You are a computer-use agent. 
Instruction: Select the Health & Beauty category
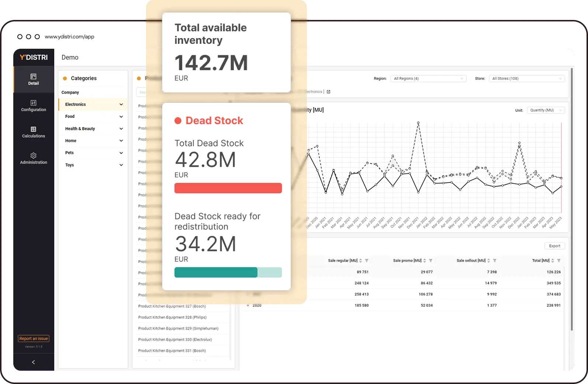point(80,129)
